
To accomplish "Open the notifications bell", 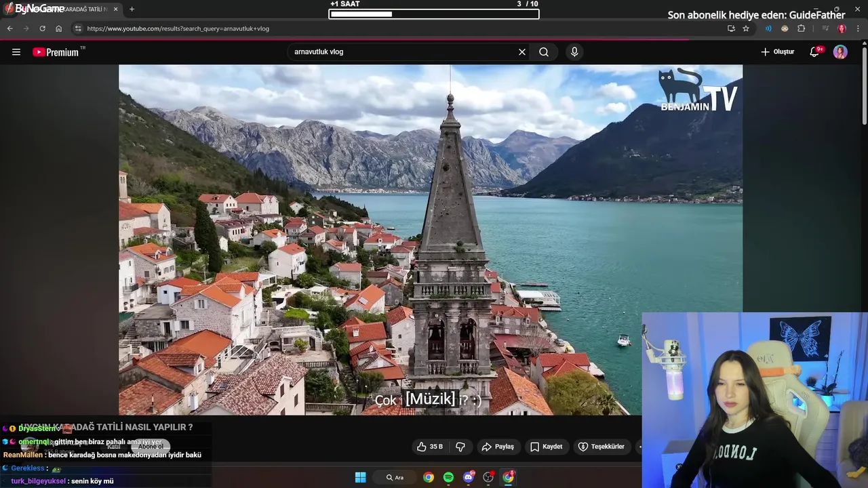I will pos(815,52).
